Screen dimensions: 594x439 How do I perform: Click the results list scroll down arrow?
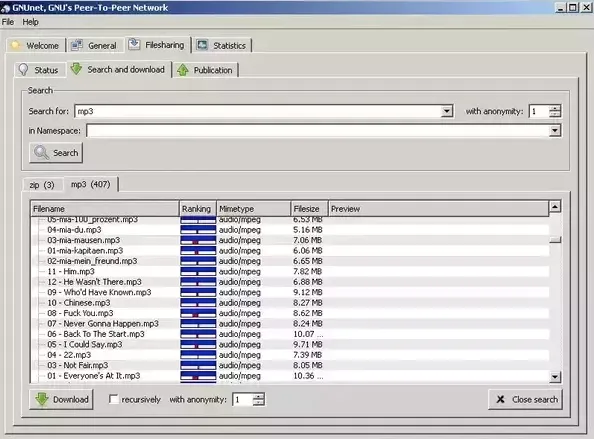coord(555,377)
